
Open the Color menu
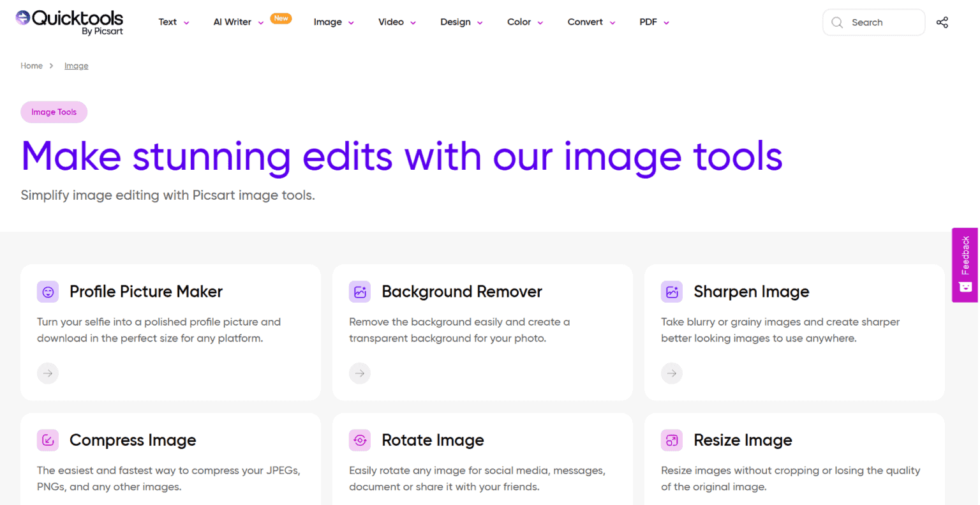click(519, 22)
